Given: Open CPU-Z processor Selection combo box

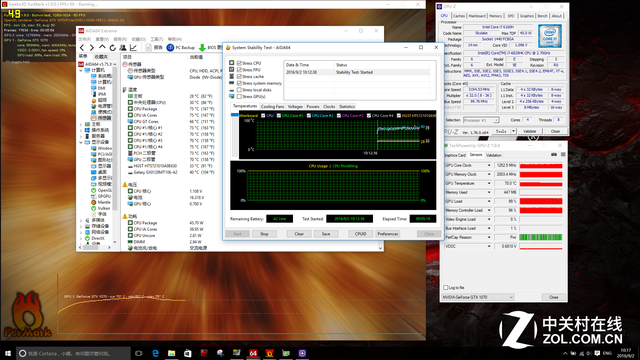Looking at the screenshot, I should (481, 120).
